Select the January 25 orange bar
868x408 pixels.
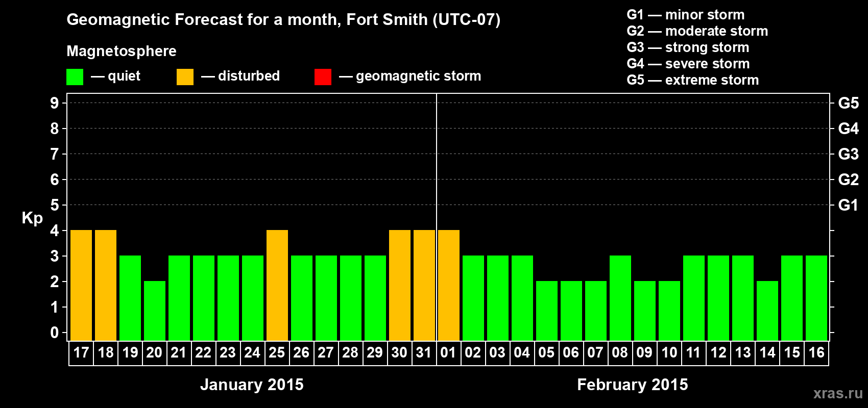point(277,285)
